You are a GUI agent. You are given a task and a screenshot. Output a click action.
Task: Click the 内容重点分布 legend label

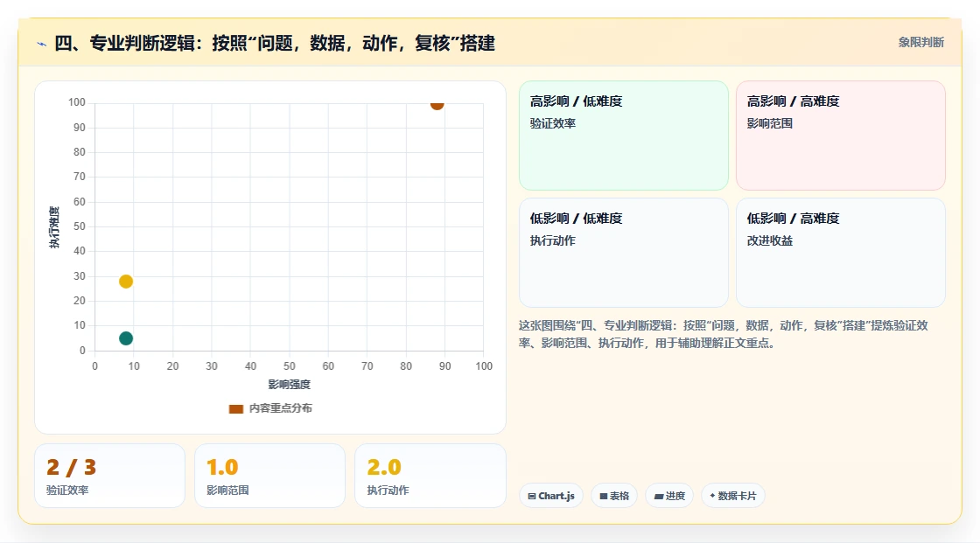coord(280,408)
